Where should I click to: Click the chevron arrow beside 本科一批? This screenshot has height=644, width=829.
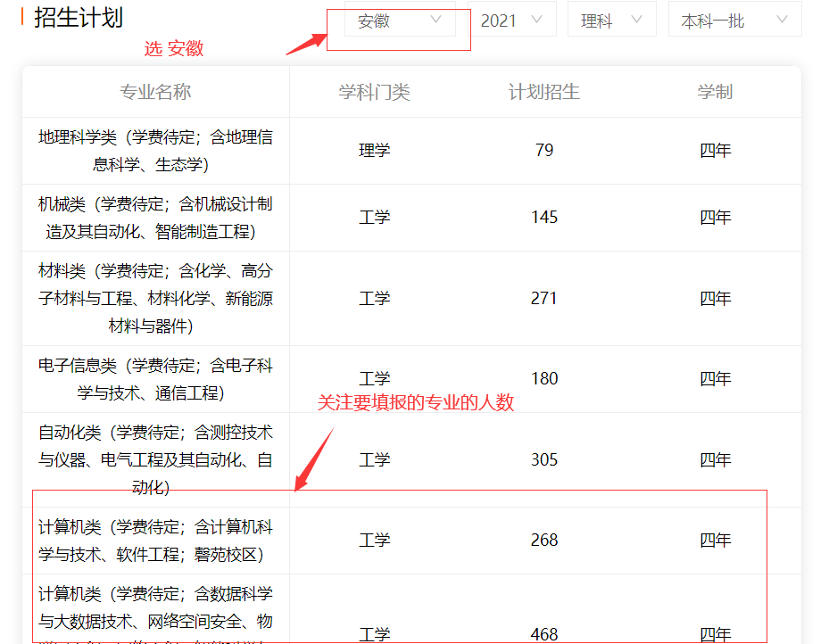tap(782, 20)
